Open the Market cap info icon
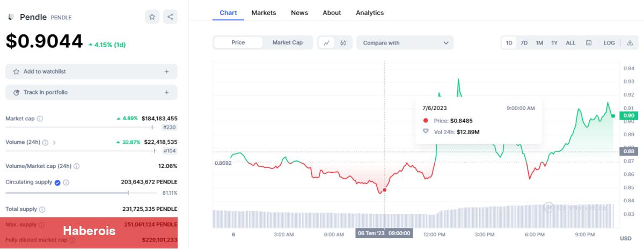This screenshot has height=249, width=644. tap(40, 119)
